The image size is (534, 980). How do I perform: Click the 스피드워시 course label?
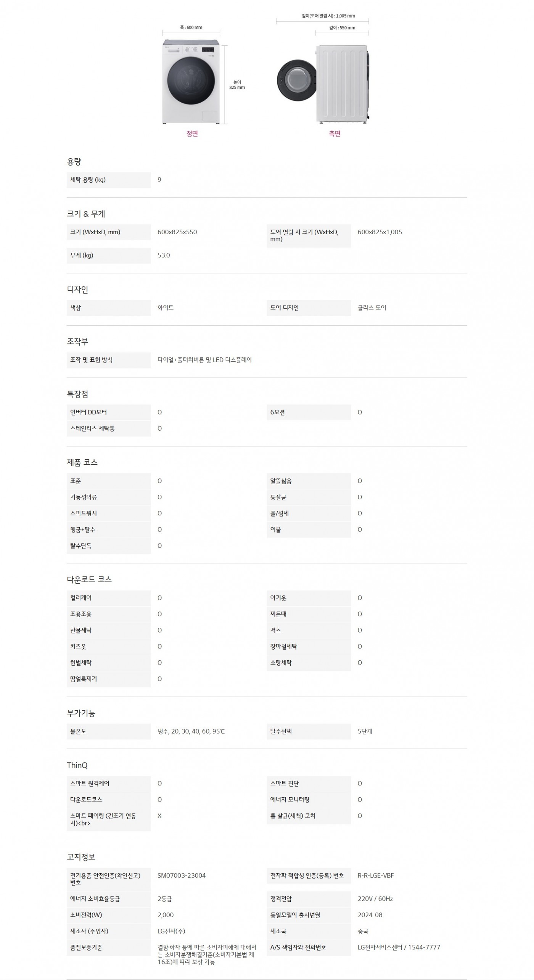[84, 513]
